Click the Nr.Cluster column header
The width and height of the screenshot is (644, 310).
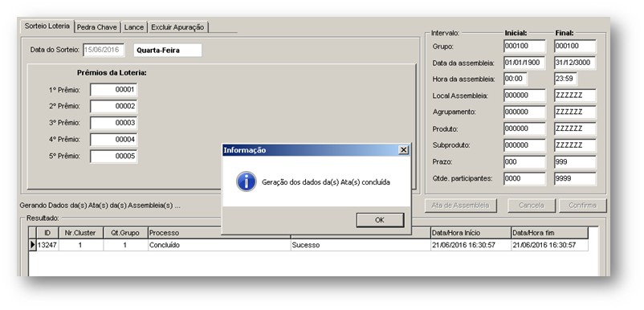click(81, 233)
